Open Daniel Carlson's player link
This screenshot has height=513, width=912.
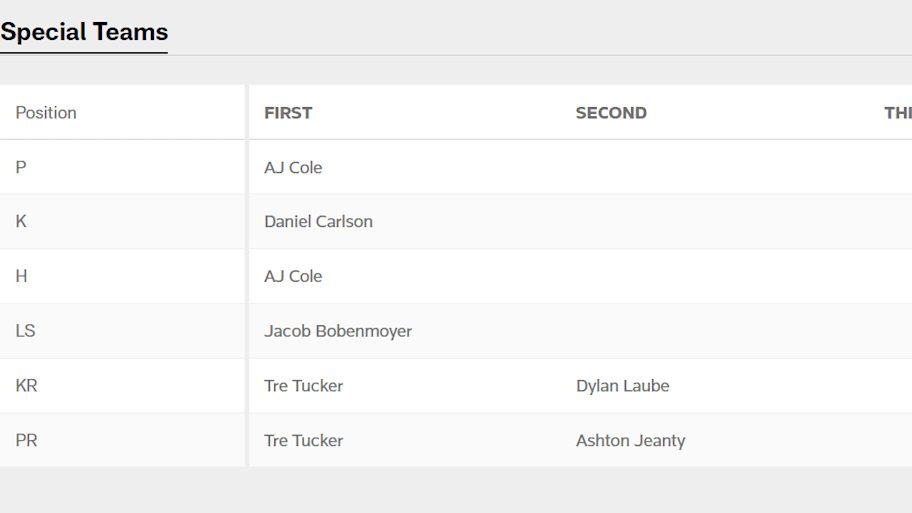tap(318, 222)
